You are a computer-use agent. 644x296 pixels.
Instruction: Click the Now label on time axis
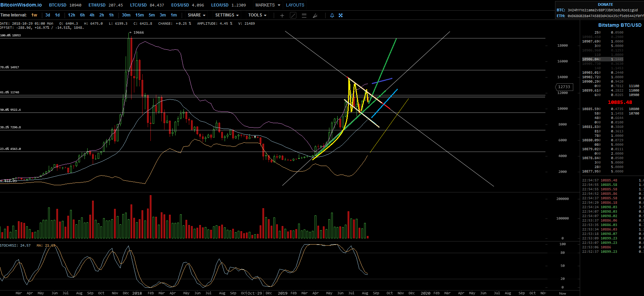click(x=563, y=293)
